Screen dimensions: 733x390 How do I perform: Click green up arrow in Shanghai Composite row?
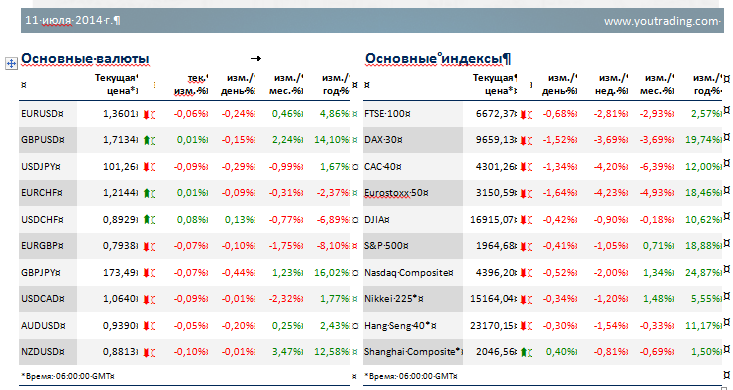524,352
